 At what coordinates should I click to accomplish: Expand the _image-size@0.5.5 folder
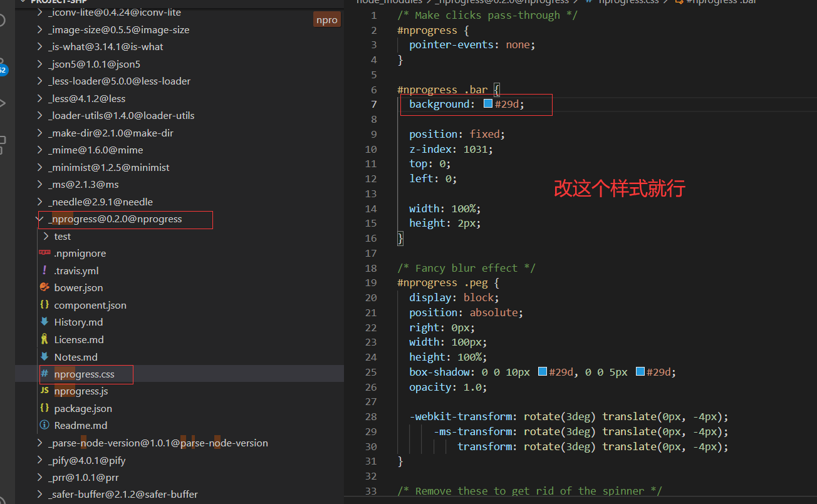tap(41, 29)
